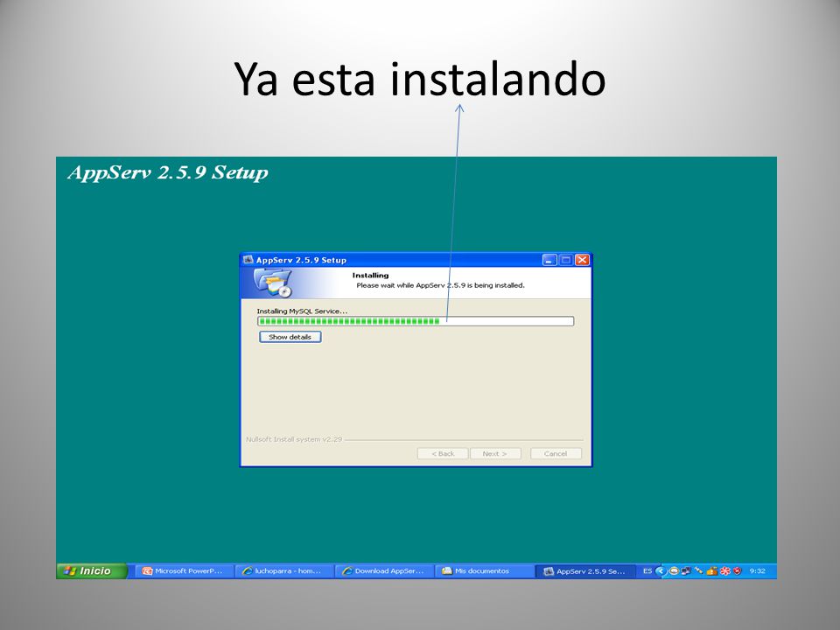
Task: Switch to luchoparra browser window in the taskbar
Action: click(x=285, y=571)
